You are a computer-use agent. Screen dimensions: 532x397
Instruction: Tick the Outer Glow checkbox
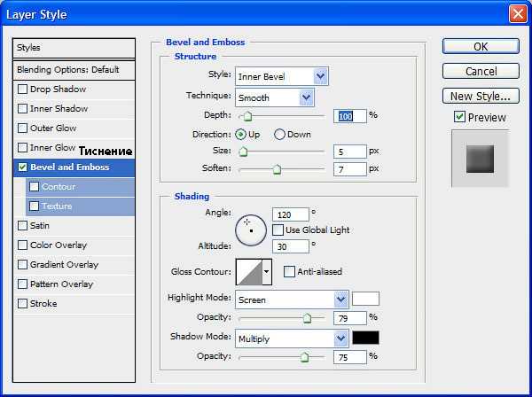coord(22,128)
